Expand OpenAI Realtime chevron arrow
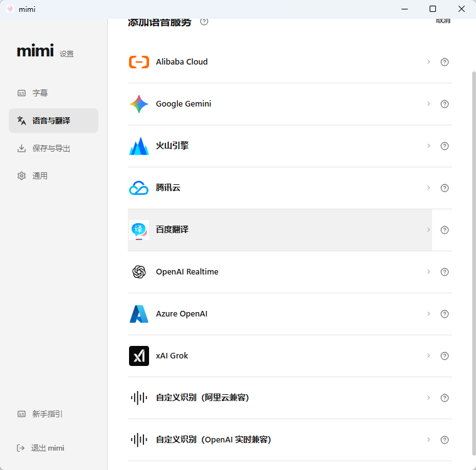This screenshot has width=476, height=470. coord(428,271)
